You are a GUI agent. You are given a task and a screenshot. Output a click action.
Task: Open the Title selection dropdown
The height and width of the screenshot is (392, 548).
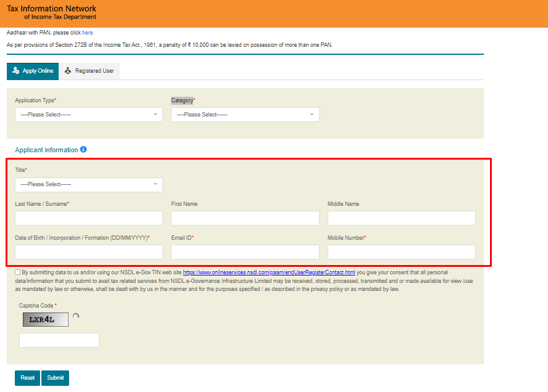[88, 184]
